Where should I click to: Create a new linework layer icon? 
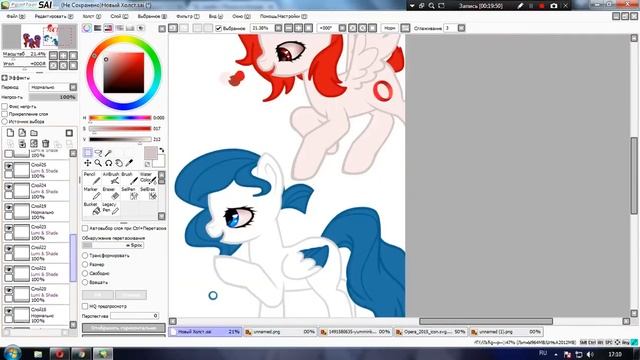click(22, 133)
